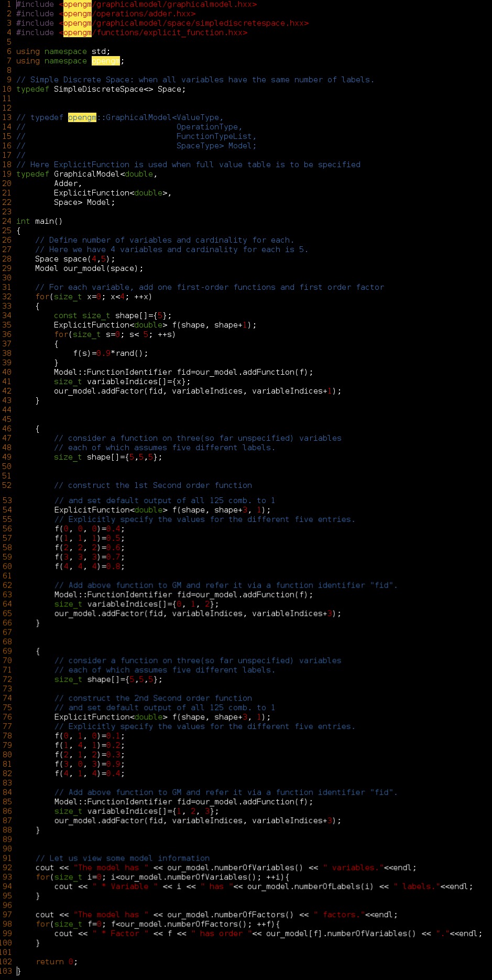The image size is (492, 980).
Task: Click 'f(s)=0.9*rand();' statement
Action: (111, 353)
